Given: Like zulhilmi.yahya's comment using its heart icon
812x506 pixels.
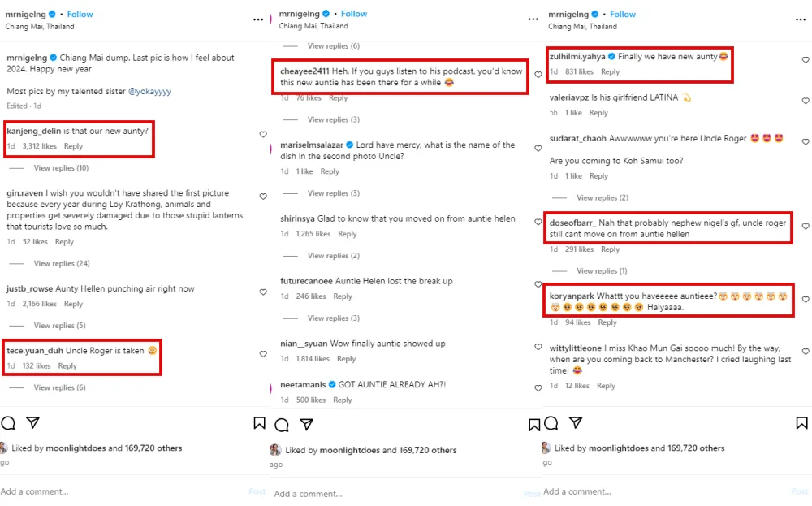Looking at the screenshot, I should [805, 60].
